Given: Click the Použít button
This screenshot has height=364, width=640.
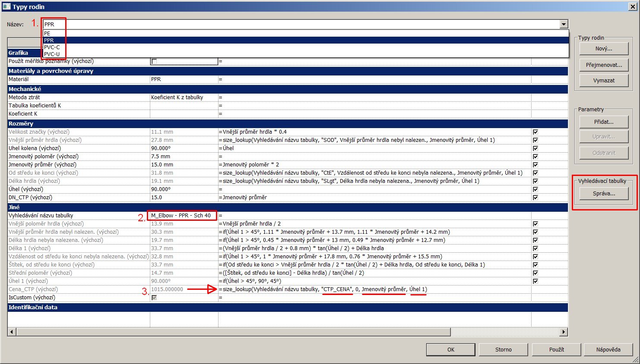Looking at the screenshot, I should [557, 349].
